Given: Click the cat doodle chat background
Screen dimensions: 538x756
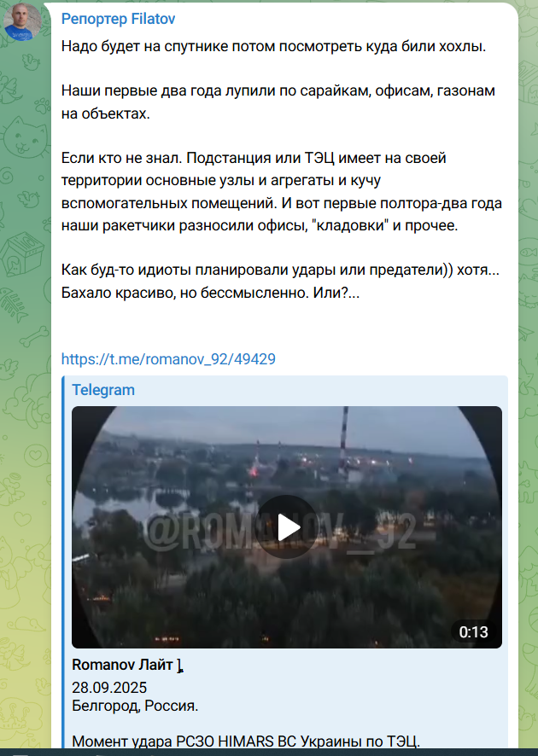Looking at the screenshot, I should click(x=23, y=135).
